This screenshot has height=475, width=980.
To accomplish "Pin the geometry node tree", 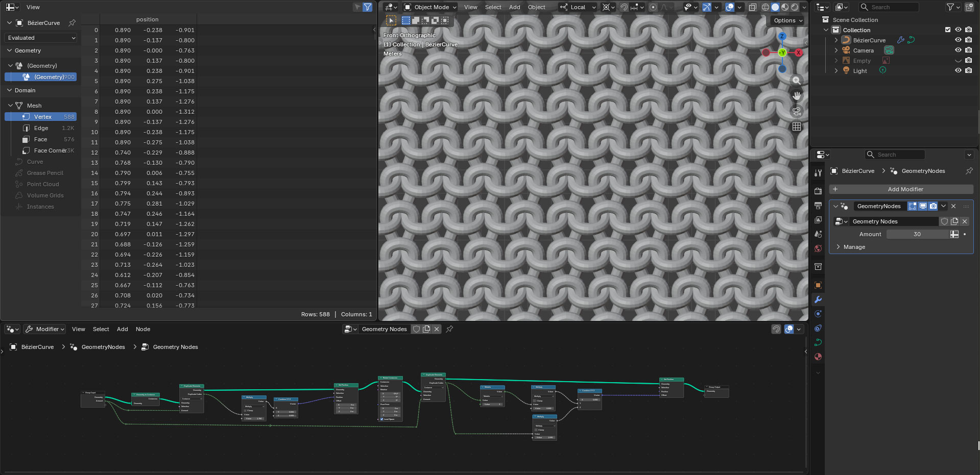I will coord(449,329).
